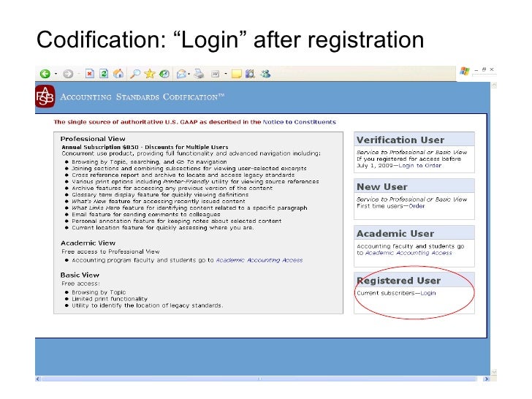Click the Registered User heading
Screen dimensions: 532x399
point(399,281)
